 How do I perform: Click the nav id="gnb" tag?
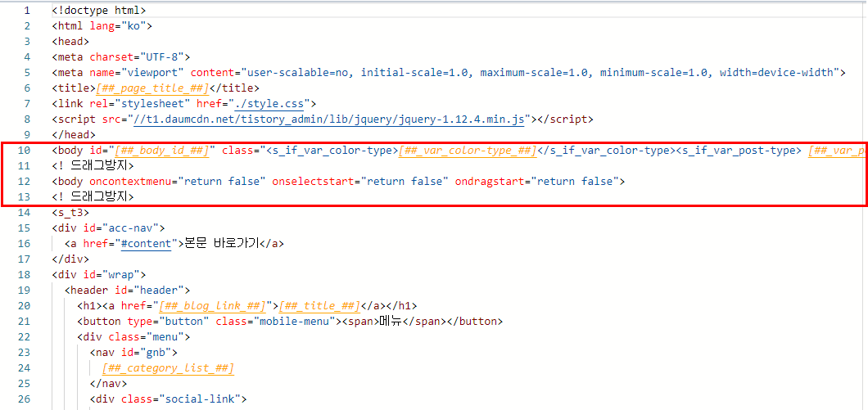(x=133, y=352)
